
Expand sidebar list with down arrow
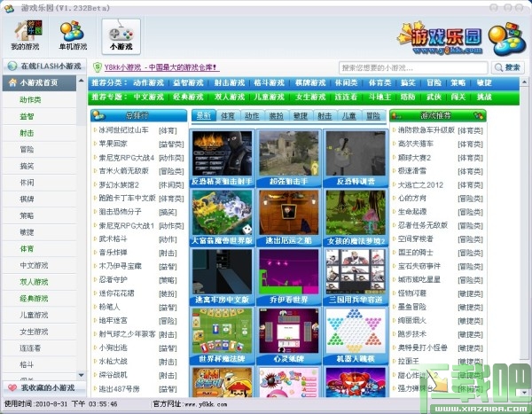[81, 375]
